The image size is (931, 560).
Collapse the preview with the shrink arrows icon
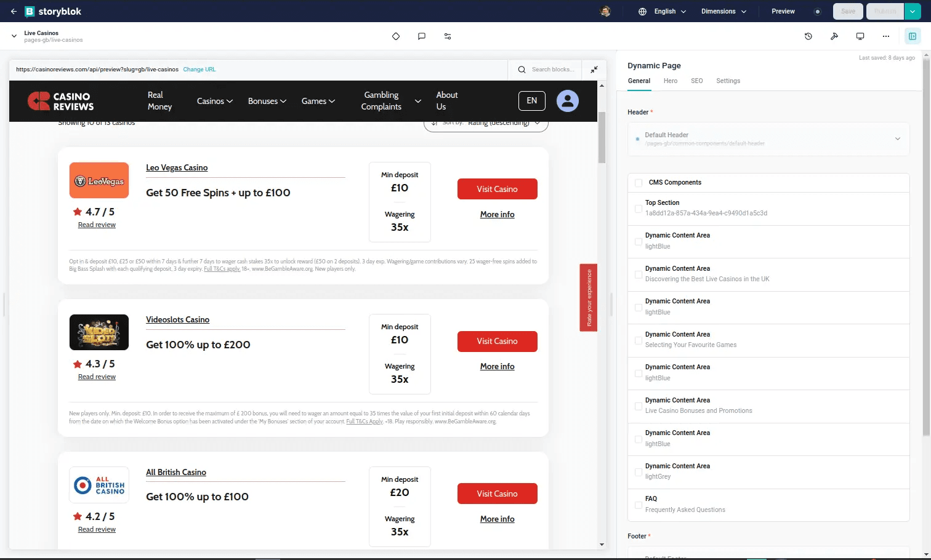coord(594,70)
